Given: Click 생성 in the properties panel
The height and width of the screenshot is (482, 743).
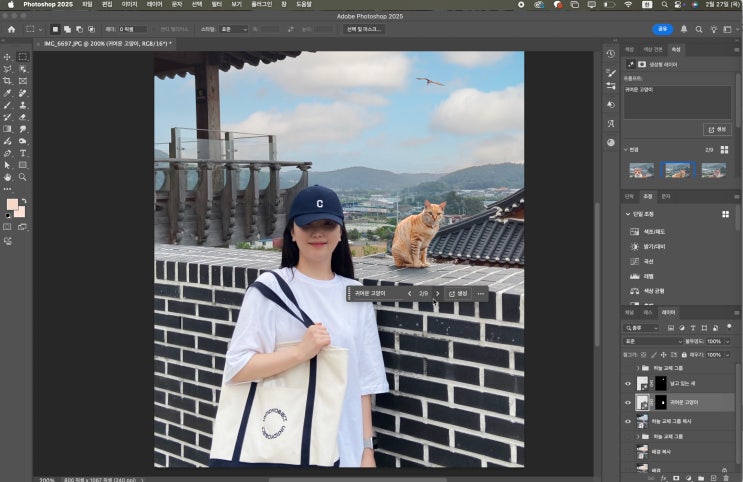Looking at the screenshot, I should pos(717,129).
